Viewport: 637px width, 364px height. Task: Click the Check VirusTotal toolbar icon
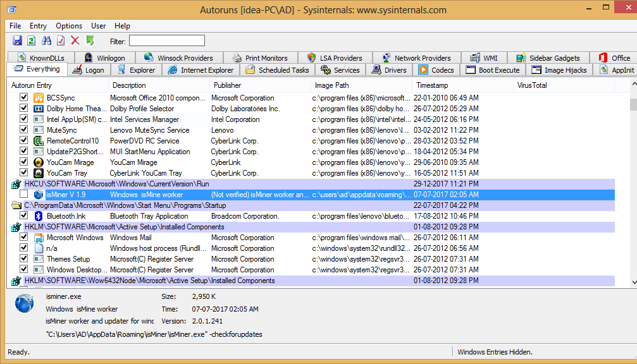(61, 40)
